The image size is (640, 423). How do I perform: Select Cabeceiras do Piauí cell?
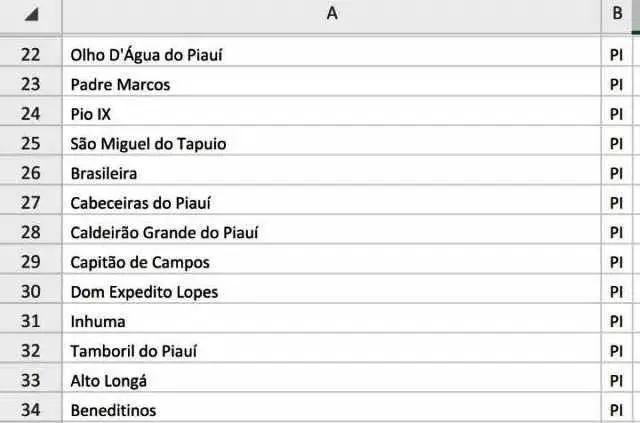point(331,202)
